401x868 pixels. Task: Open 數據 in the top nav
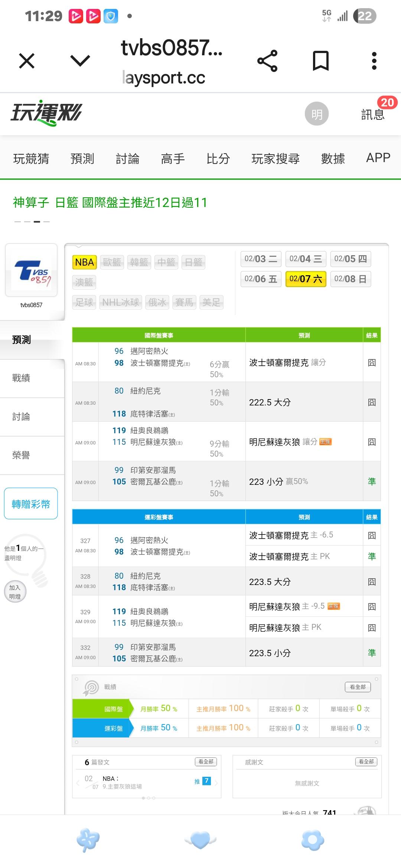[x=333, y=159]
